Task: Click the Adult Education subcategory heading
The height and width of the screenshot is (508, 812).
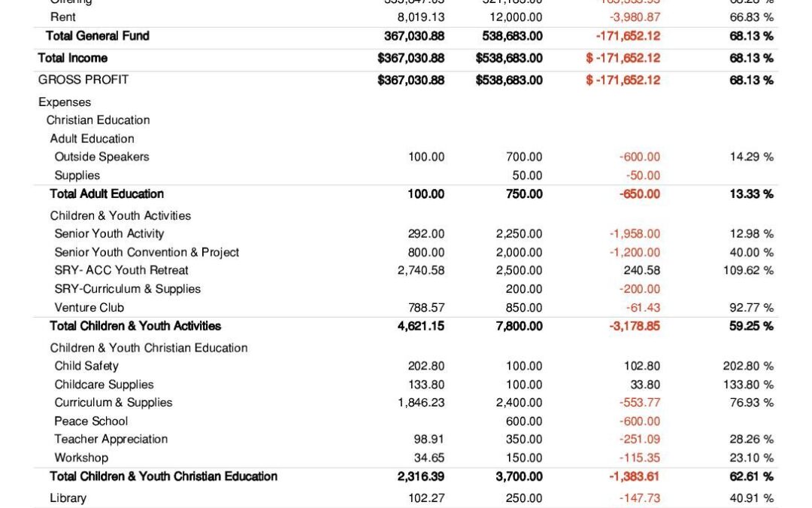Action: pos(92,139)
